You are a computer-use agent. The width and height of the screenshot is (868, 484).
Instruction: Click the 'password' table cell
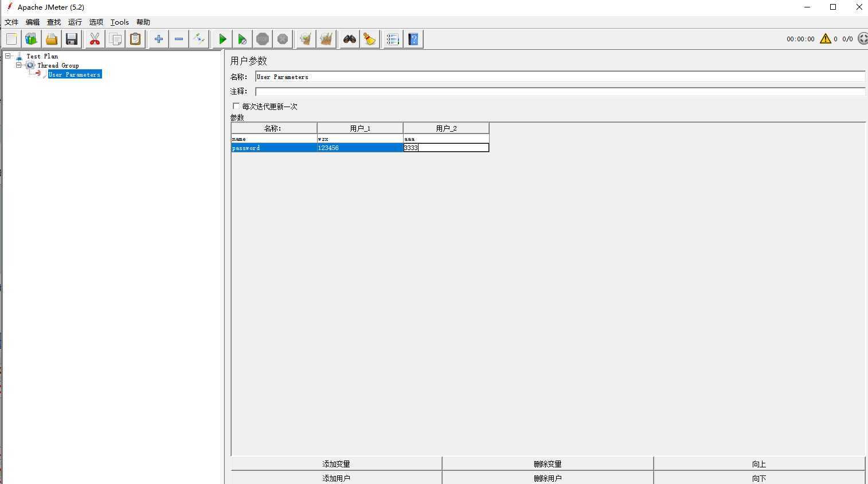[x=274, y=148]
